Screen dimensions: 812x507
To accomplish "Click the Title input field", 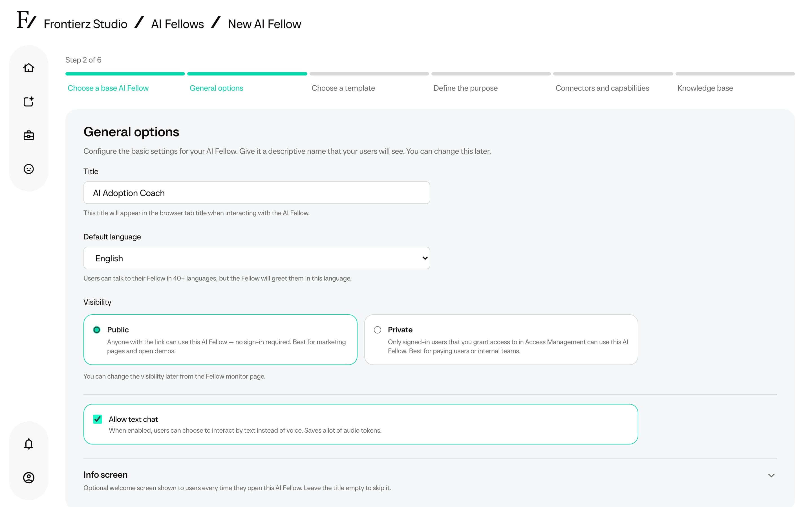I will [x=257, y=193].
